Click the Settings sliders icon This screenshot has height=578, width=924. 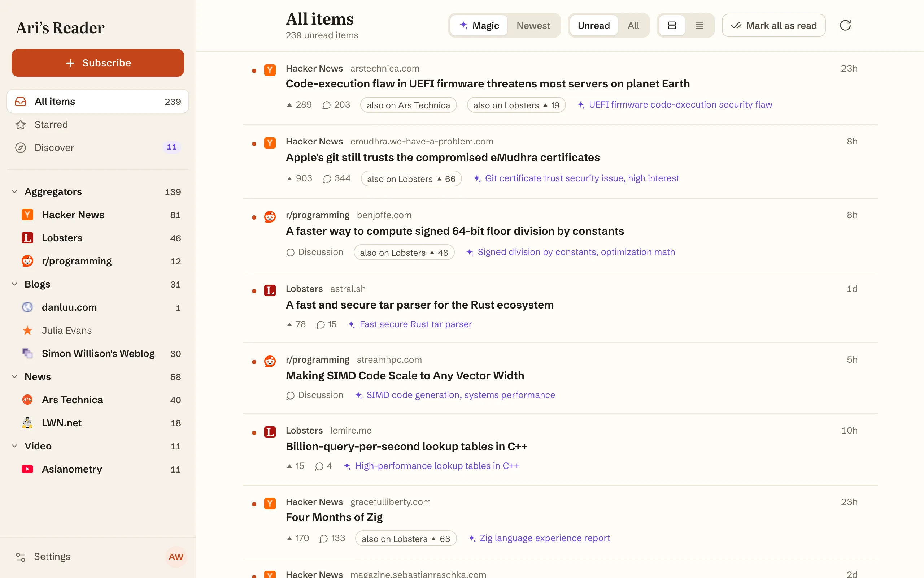tap(20, 557)
